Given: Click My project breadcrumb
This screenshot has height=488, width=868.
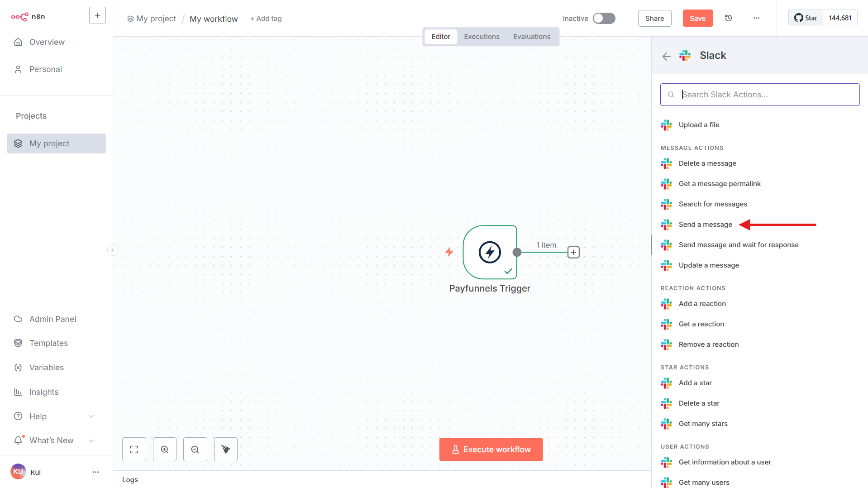Looking at the screenshot, I should [x=152, y=19].
